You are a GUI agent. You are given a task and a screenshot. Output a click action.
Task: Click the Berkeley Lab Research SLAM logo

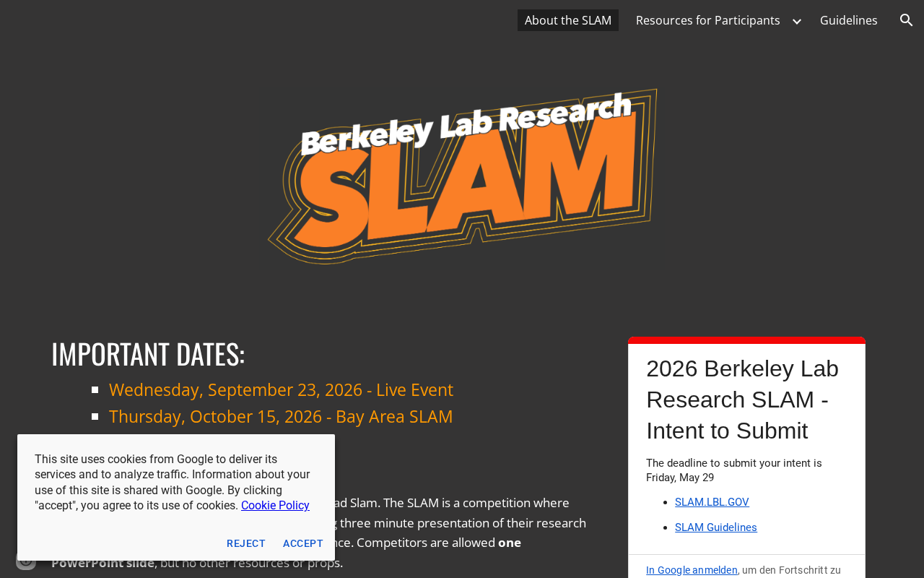tap(463, 176)
